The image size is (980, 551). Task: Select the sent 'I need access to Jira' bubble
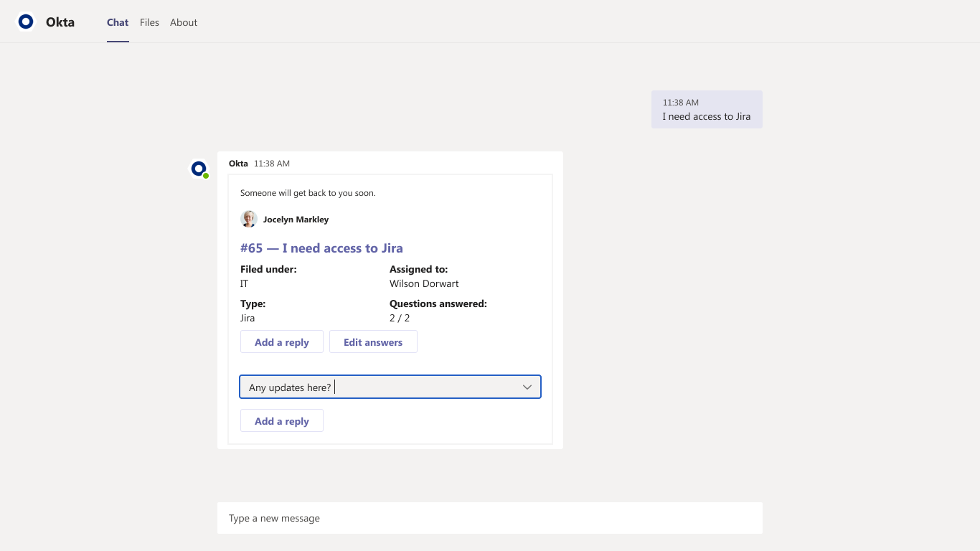pos(707,110)
